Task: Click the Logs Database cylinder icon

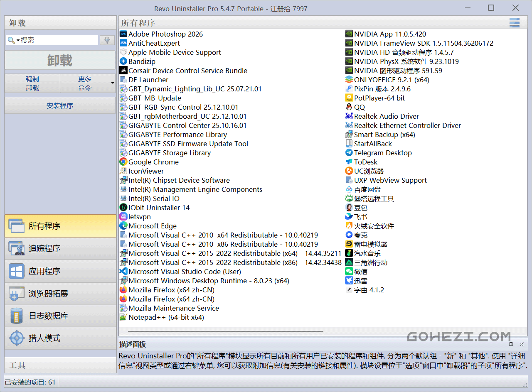Action: (x=17, y=316)
